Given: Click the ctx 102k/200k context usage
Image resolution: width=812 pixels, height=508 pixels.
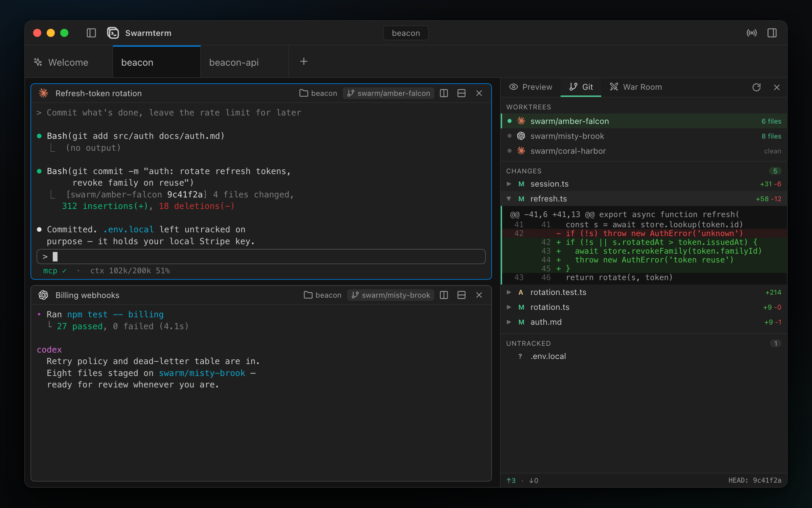Looking at the screenshot, I should [130, 271].
